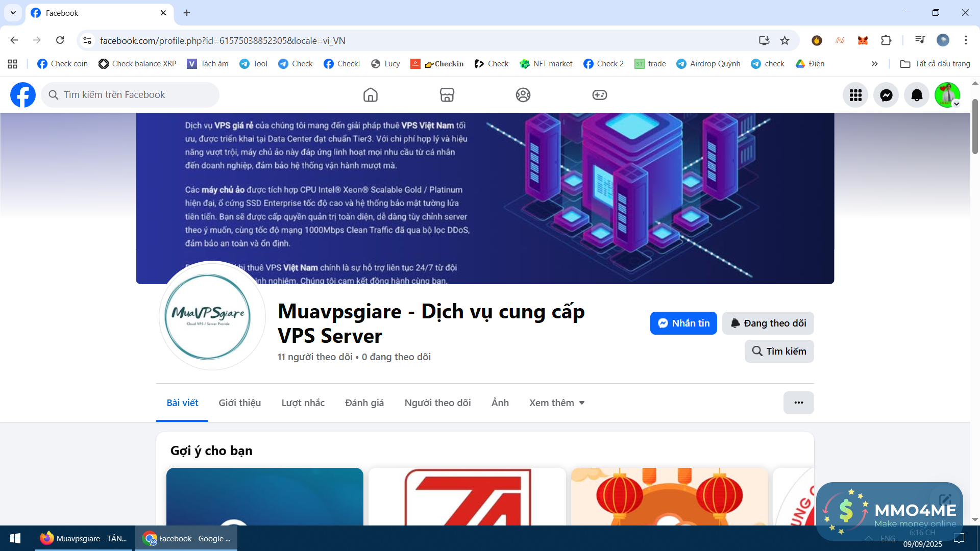
Task: Switch to the Đánh giá tab
Action: pyautogui.click(x=364, y=403)
